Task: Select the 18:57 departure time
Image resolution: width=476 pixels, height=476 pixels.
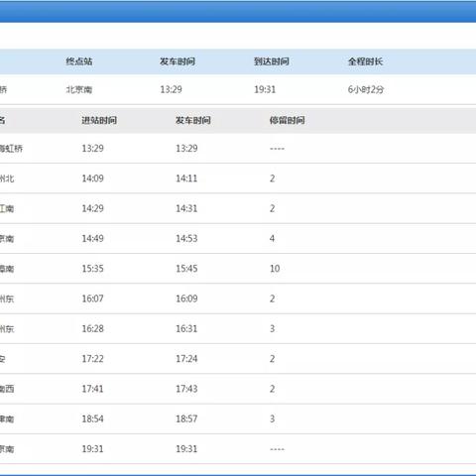Action: [x=186, y=419]
